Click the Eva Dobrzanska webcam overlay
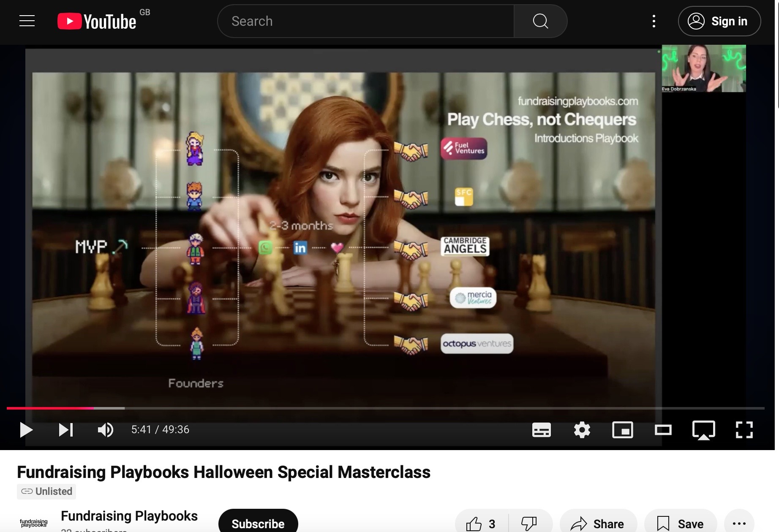This screenshot has height=532, width=779. (704, 68)
